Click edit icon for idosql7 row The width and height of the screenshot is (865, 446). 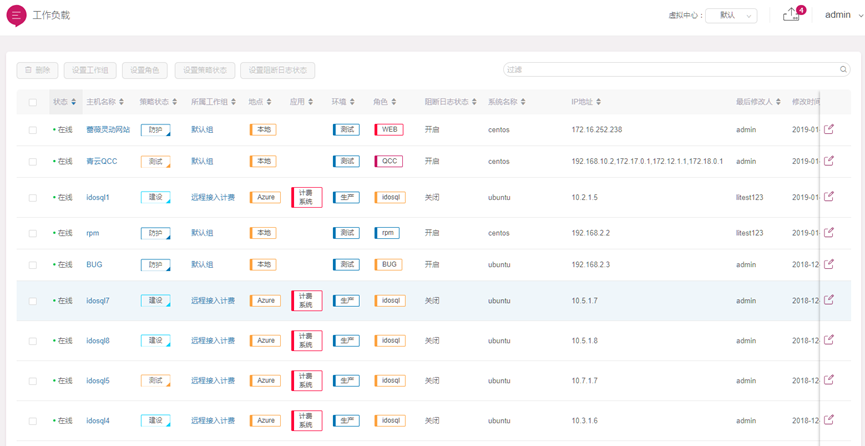[829, 300]
